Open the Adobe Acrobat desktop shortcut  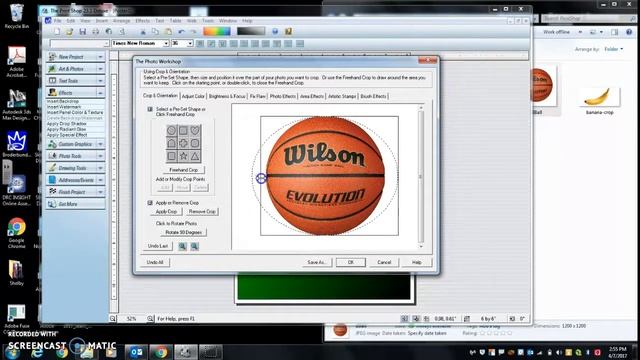[x=16, y=61]
